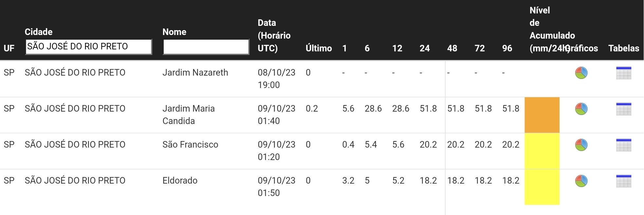Click the yellow level cell for São Francisco

(542, 151)
